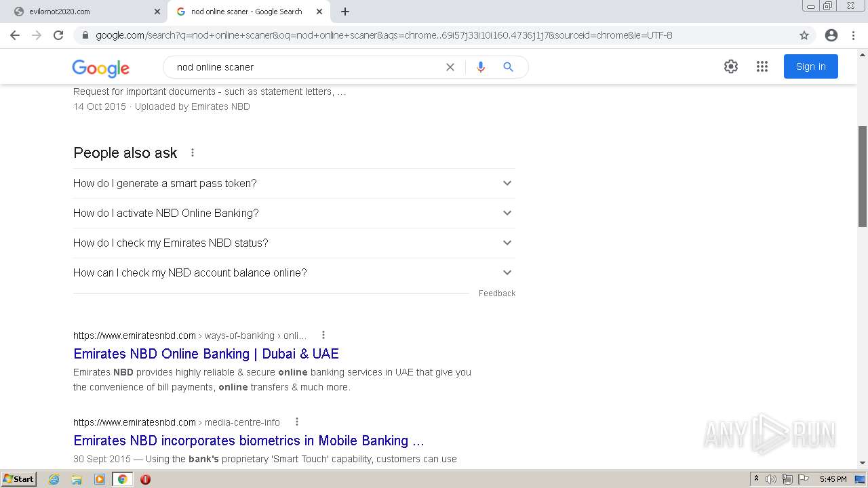Reload the current page

tap(58, 35)
